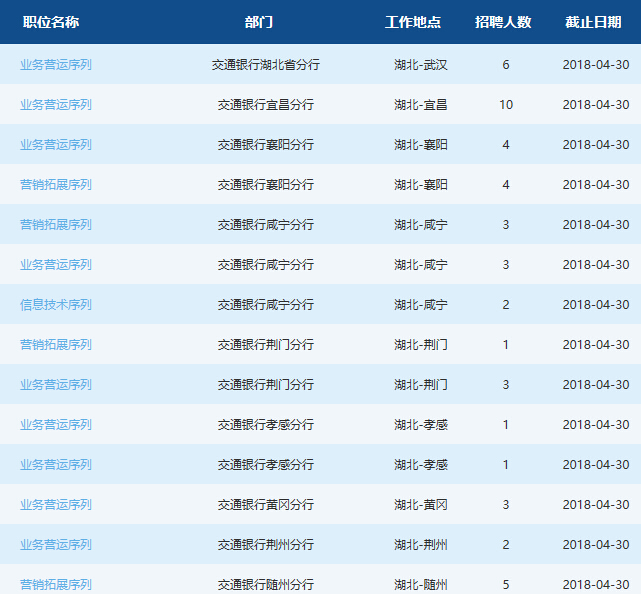Select headcount 5 in the 随州 row

coord(506,585)
